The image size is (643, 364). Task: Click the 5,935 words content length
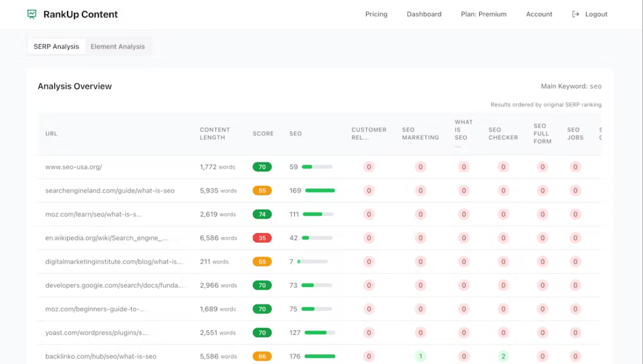coord(218,191)
